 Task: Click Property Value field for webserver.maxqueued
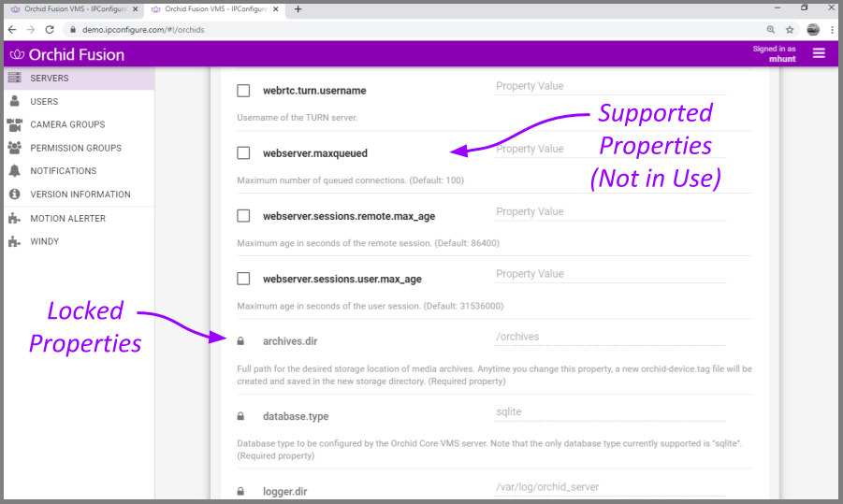tap(610, 149)
